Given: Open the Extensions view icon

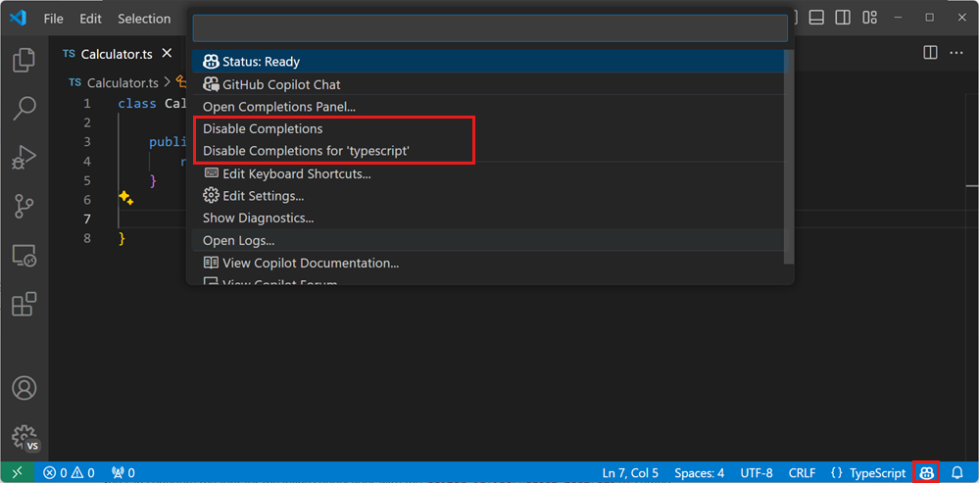Looking at the screenshot, I should [24, 305].
